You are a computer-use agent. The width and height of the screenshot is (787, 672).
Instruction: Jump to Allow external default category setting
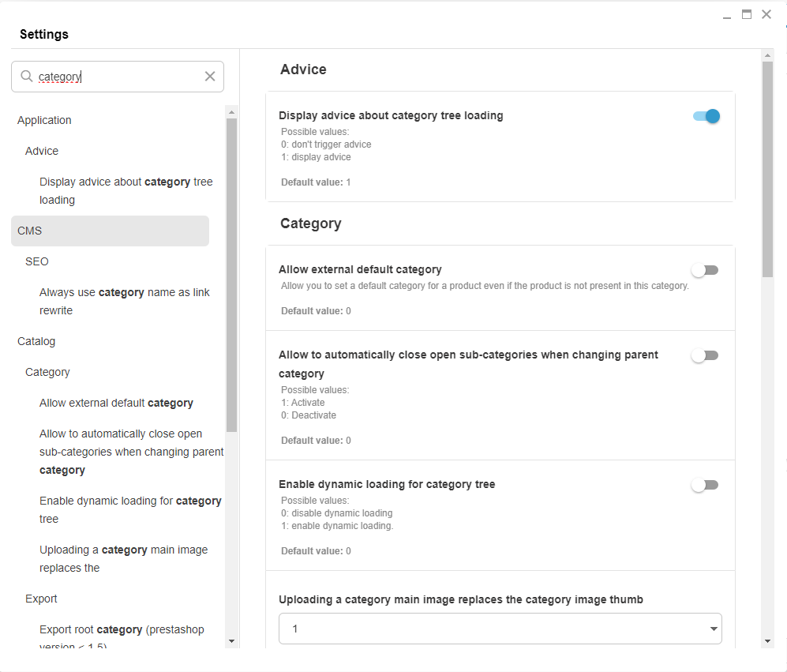click(x=116, y=403)
